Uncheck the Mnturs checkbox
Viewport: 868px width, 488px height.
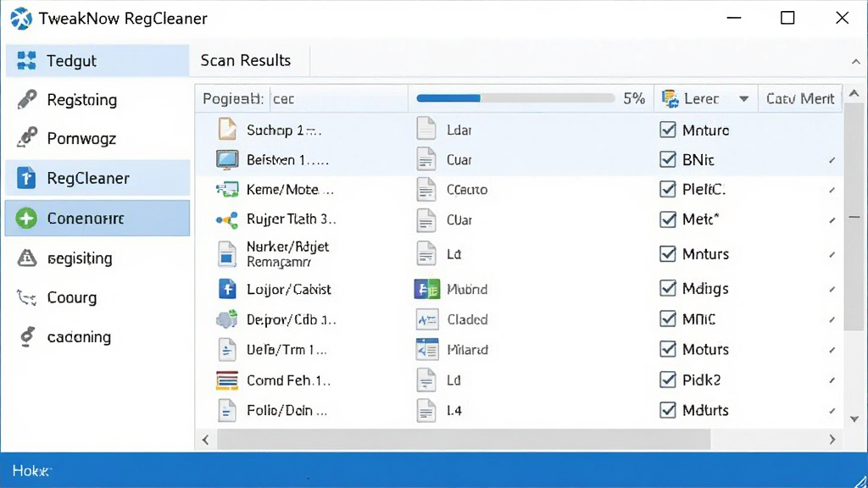click(668, 253)
